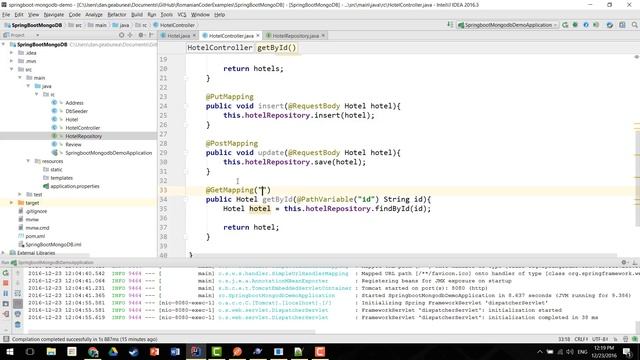640x360 pixels.
Task: Open Project panel settings gear
Action: [141, 35]
